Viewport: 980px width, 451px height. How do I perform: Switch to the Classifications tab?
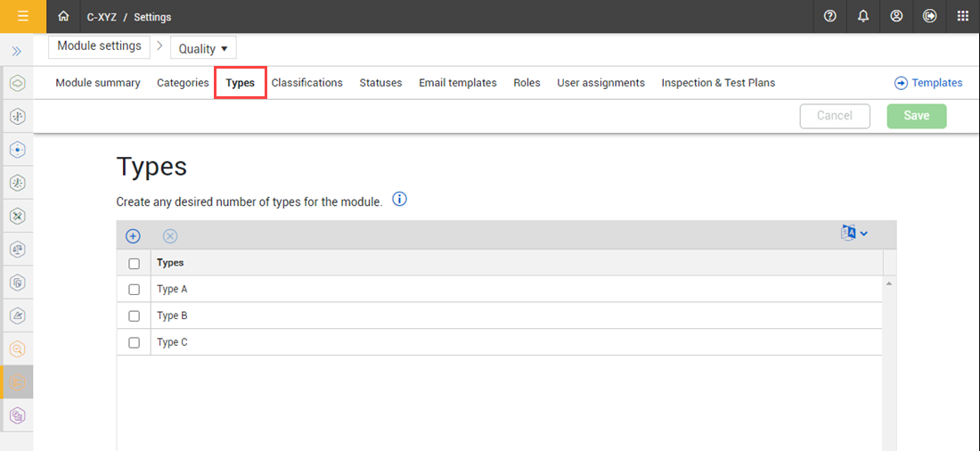click(306, 83)
